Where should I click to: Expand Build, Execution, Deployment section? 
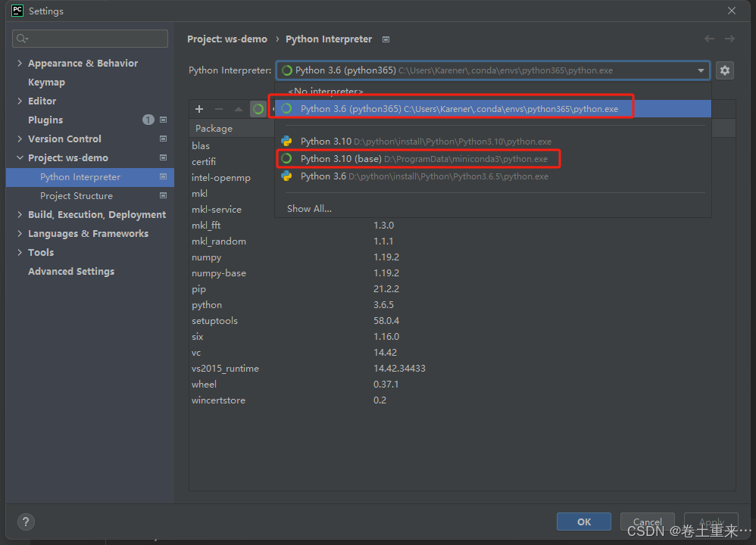click(x=20, y=214)
